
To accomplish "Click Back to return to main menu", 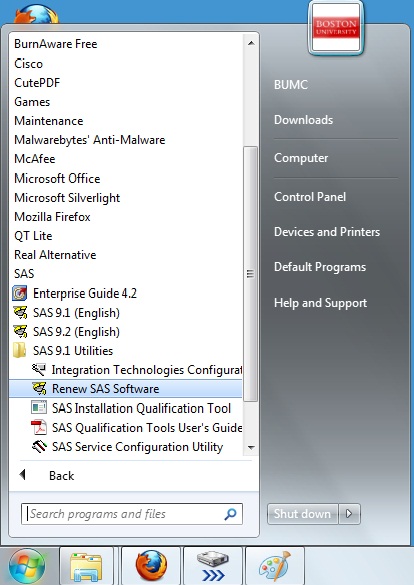I will 62,475.
